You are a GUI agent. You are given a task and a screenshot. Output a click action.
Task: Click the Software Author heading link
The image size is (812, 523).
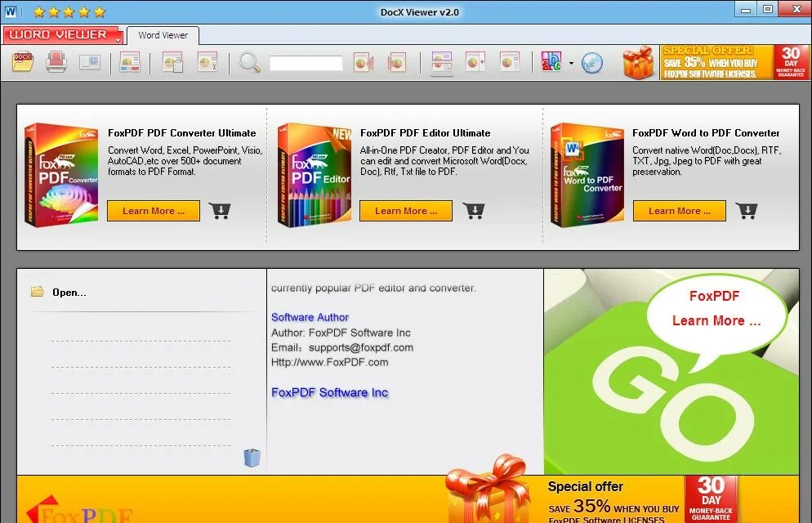(310, 317)
